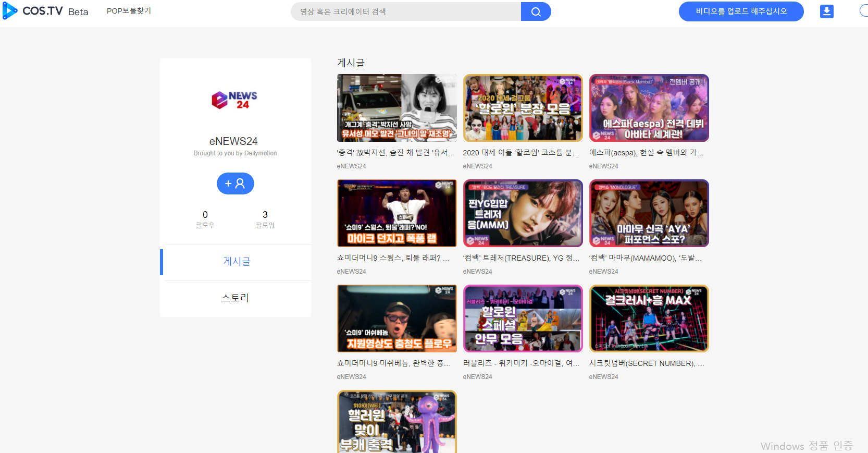Open the 쇼미9 머쉬베놈 thumbnail
Image resolution: width=868 pixels, height=453 pixels.
point(397,319)
